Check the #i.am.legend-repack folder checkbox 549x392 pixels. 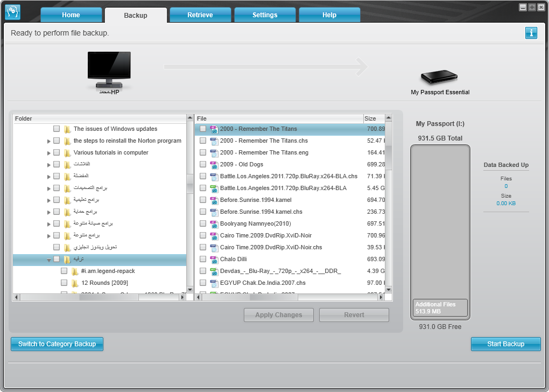pos(64,271)
